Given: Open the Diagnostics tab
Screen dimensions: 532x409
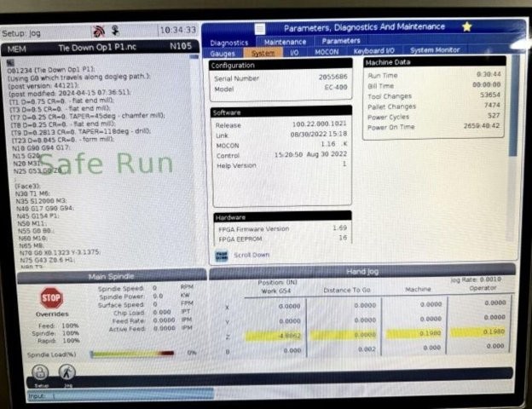Looking at the screenshot, I should point(229,43).
